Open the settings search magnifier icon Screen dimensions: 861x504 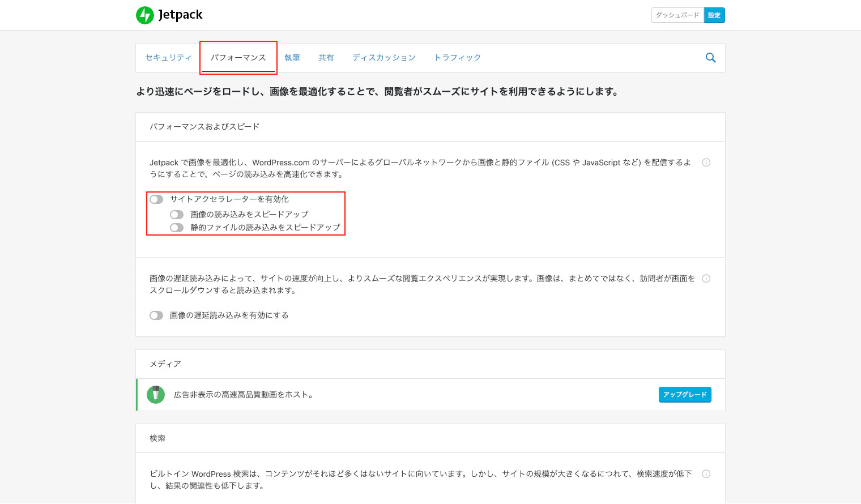click(x=710, y=58)
